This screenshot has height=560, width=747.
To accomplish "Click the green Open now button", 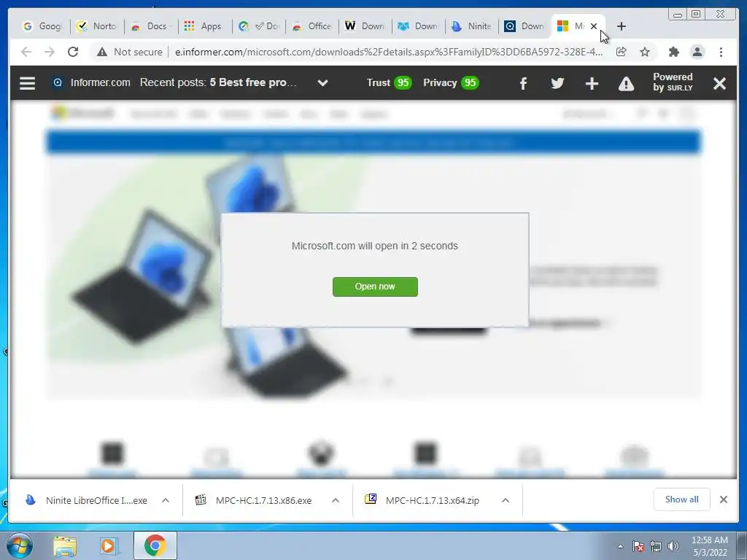I will [x=375, y=287].
